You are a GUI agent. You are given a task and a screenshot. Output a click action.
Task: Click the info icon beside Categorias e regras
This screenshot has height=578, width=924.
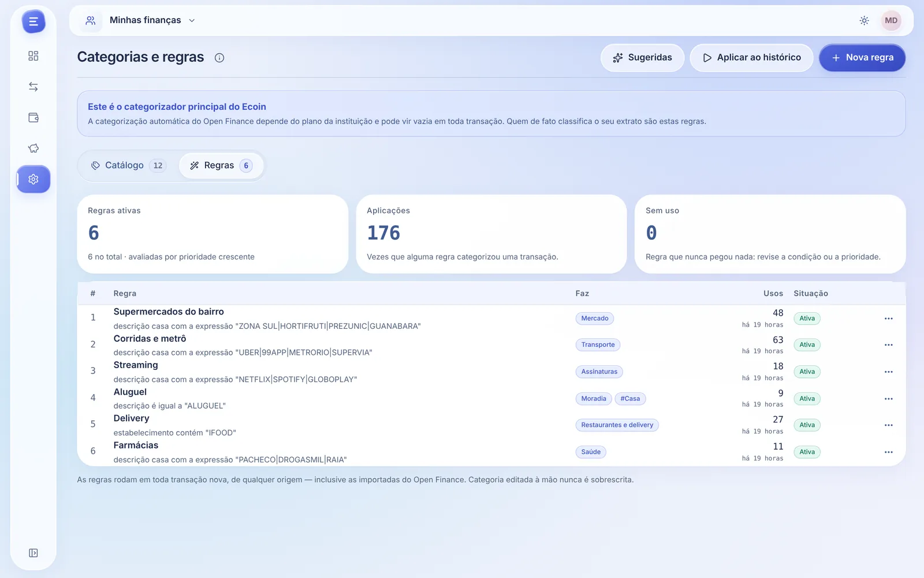tap(219, 58)
